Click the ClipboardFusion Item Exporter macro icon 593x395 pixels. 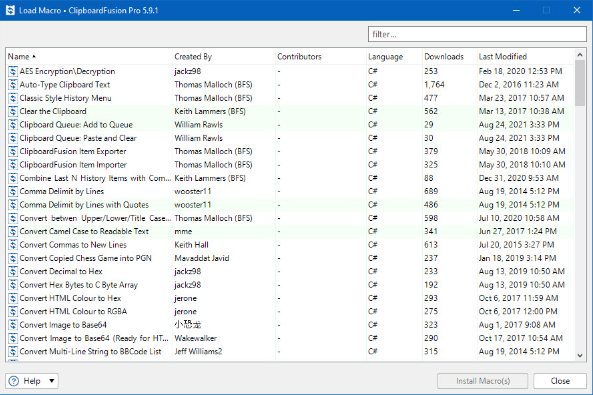(13, 151)
